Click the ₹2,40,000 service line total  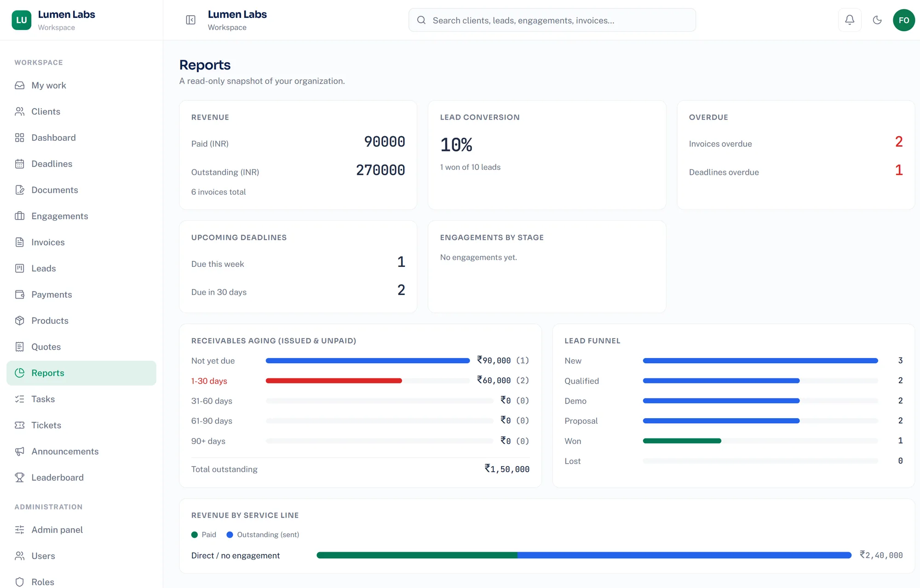(x=881, y=555)
